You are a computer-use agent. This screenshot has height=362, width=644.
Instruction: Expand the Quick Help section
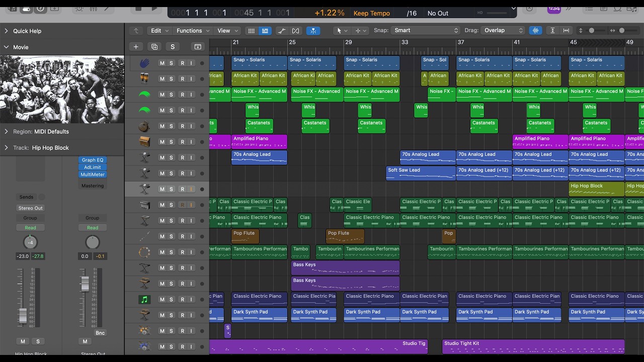click(7, 31)
